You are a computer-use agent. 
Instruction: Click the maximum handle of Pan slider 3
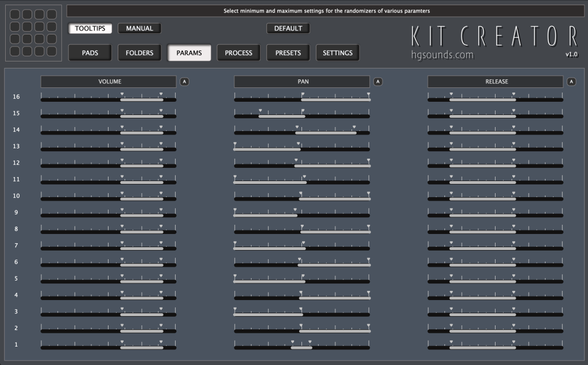click(x=301, y=309)
